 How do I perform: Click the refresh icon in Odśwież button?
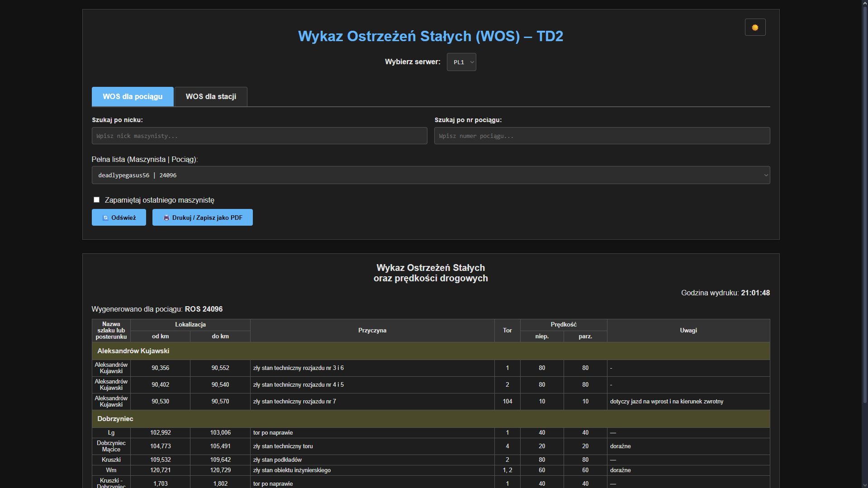[105, 218]
